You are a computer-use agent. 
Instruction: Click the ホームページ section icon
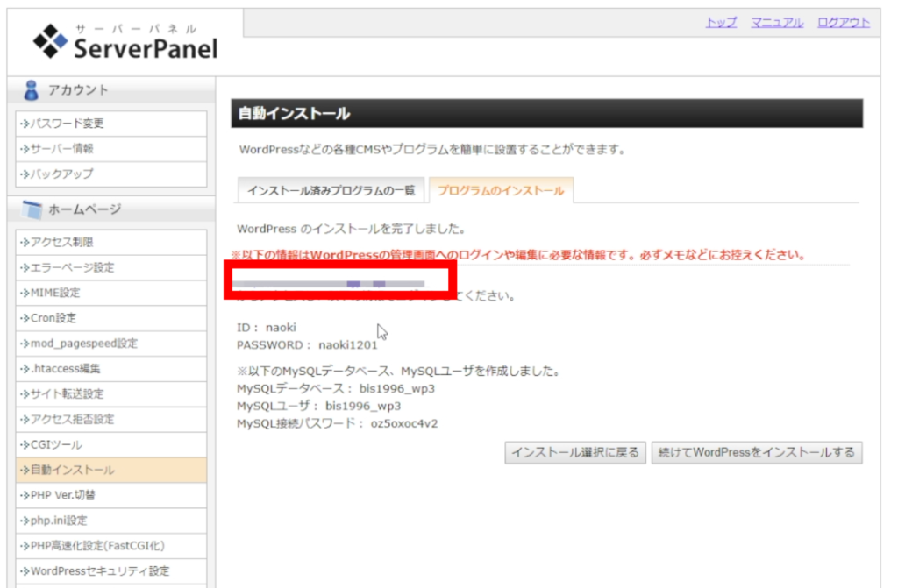[32, 209]
